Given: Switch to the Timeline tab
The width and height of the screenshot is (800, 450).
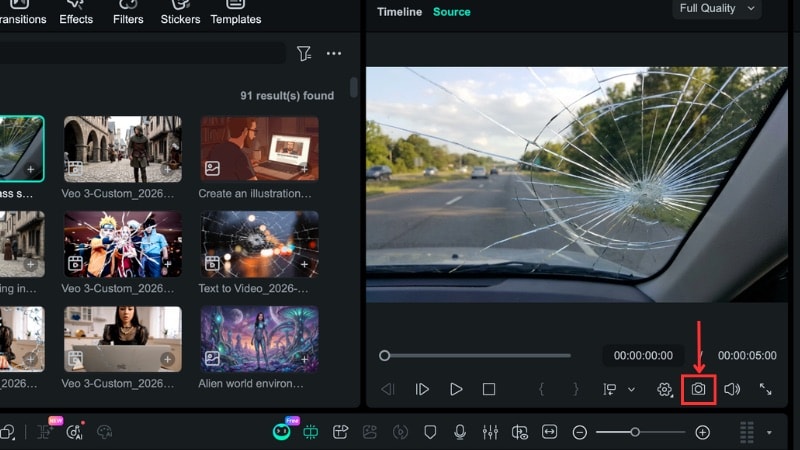Looking at the screenshot, I should pos(399,12).
